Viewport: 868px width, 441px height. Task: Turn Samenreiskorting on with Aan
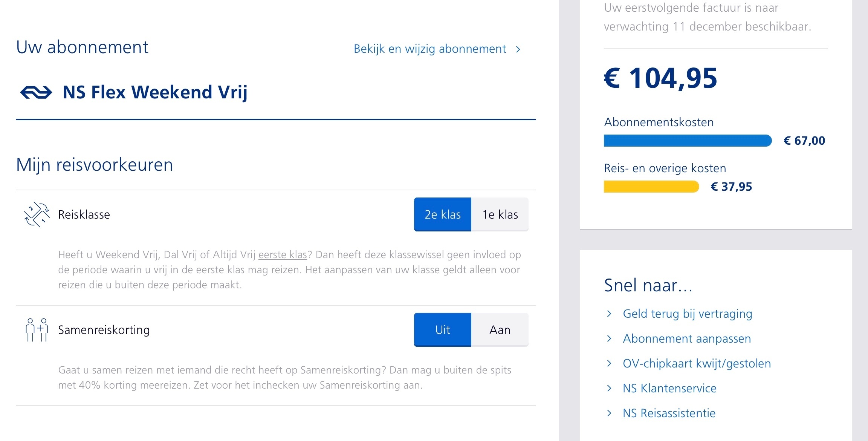point(500,330)
